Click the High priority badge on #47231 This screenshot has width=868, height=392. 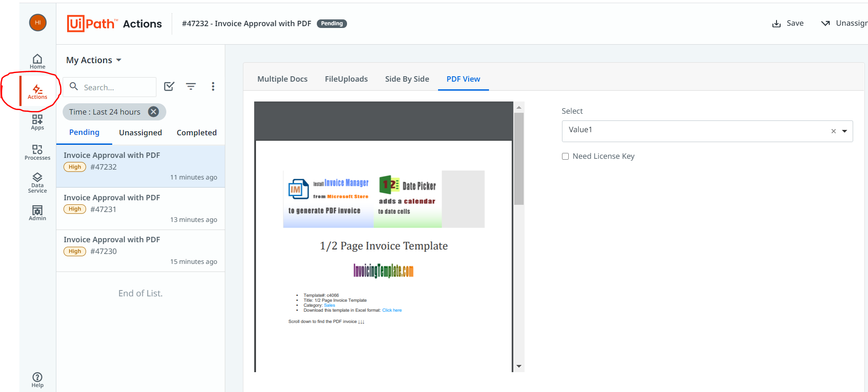[x=75, y=209]
